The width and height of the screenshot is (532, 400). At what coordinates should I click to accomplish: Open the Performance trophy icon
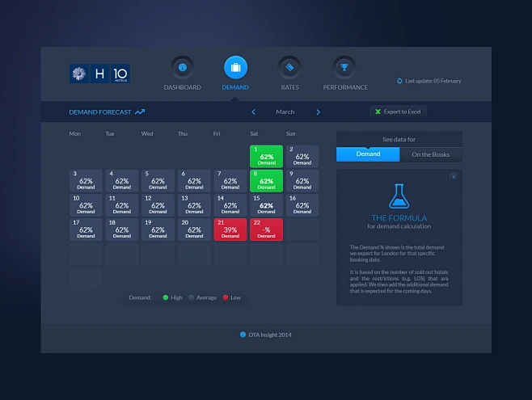coord(344,68)
